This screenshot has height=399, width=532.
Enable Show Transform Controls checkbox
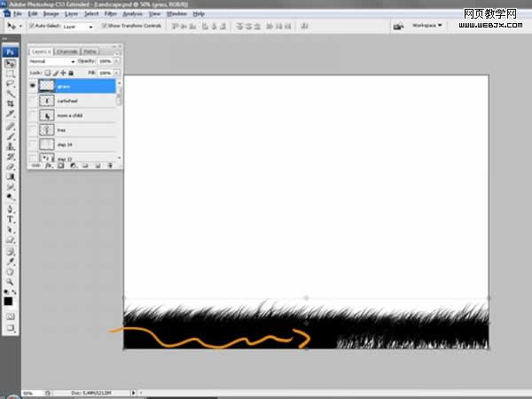coord(104,26)
